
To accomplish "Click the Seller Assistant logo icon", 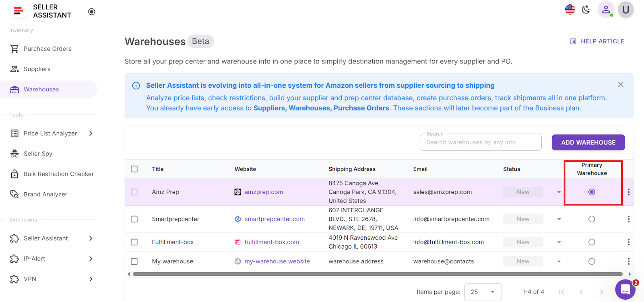I will (x=18, y=11).
